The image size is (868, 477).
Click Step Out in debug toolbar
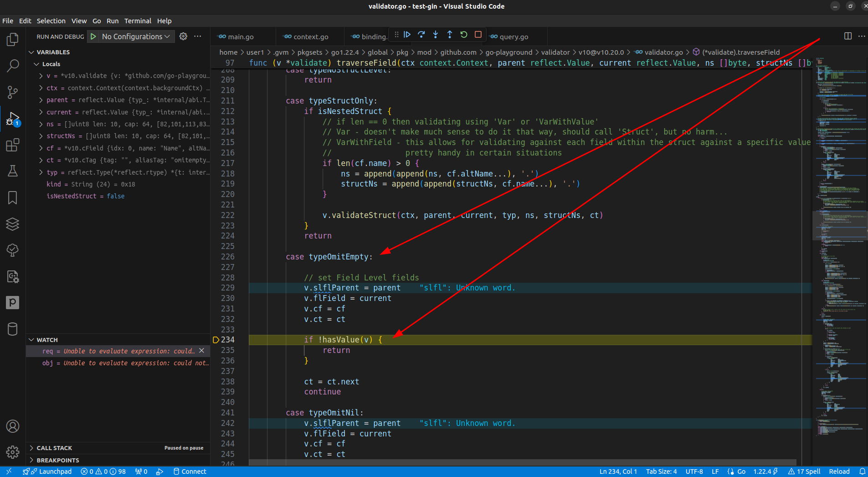click(x=450, y=35)
